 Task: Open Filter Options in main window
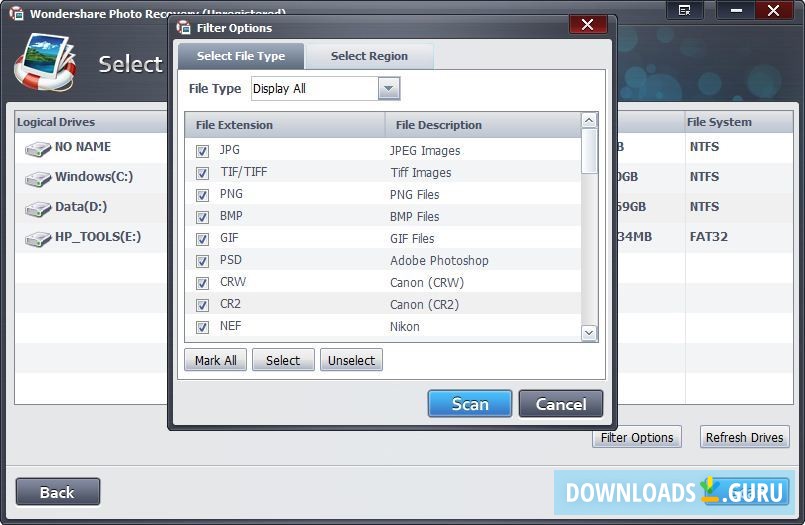(637, 437)
